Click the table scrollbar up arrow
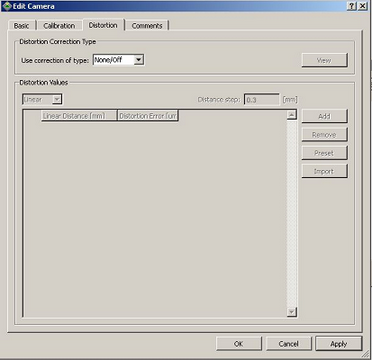 (292, 115)
